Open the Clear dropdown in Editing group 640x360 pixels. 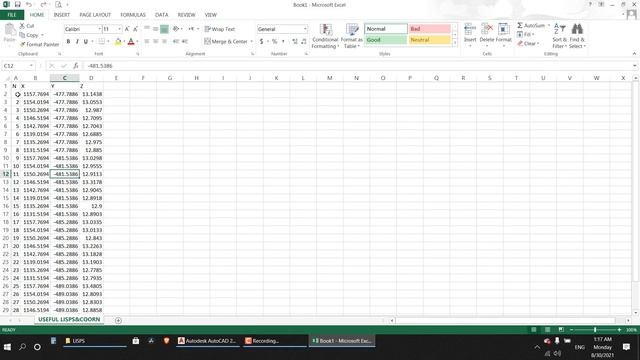[528, 43]
